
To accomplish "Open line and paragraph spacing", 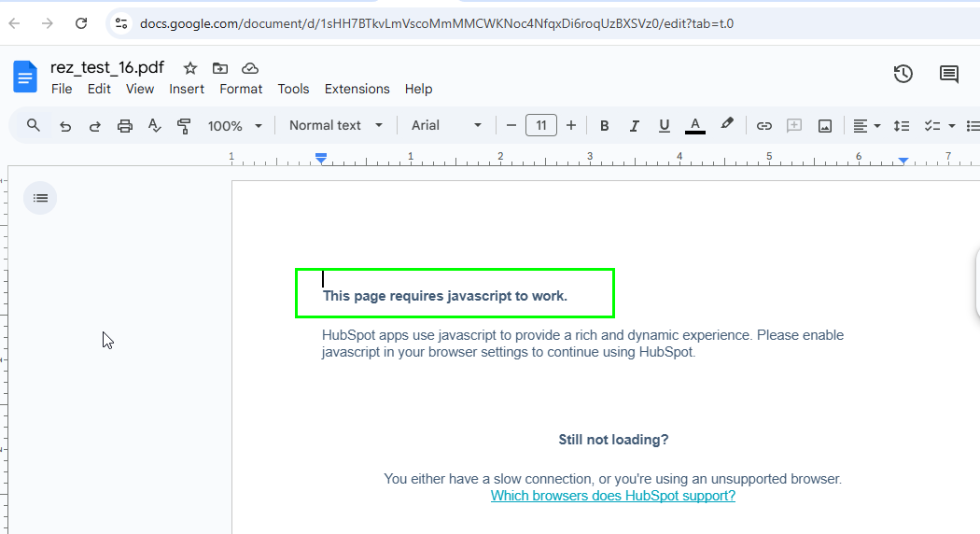I will point(902,126).
